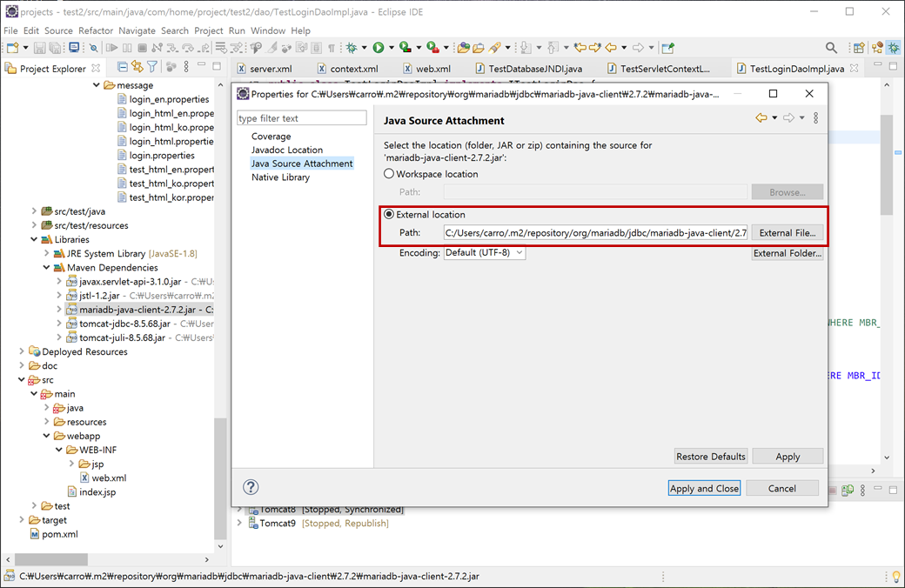Collapse the Maven Dependencies node
This screenshot has height=588, width=905.
click(x=46, y=268)
